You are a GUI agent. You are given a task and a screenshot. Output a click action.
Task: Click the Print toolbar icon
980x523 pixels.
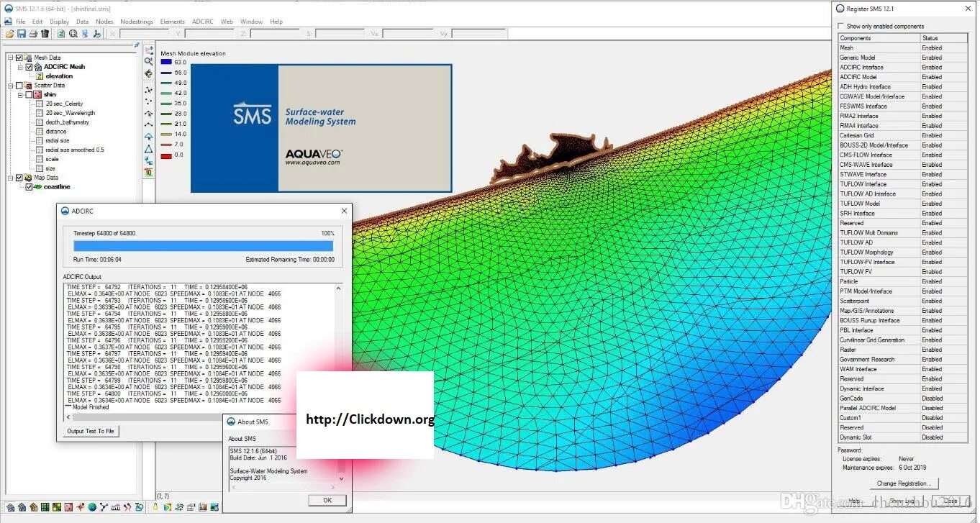(x=33, y=33)
